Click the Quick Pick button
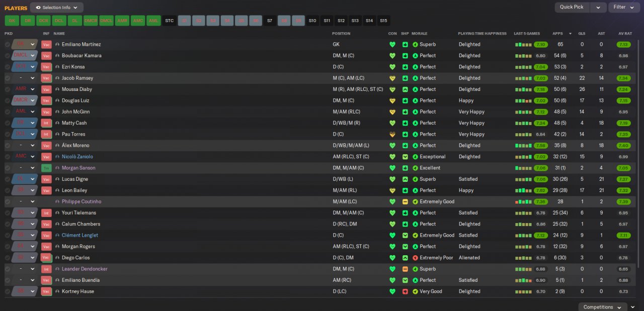644x311 pixels. click(x=572, y=7)
